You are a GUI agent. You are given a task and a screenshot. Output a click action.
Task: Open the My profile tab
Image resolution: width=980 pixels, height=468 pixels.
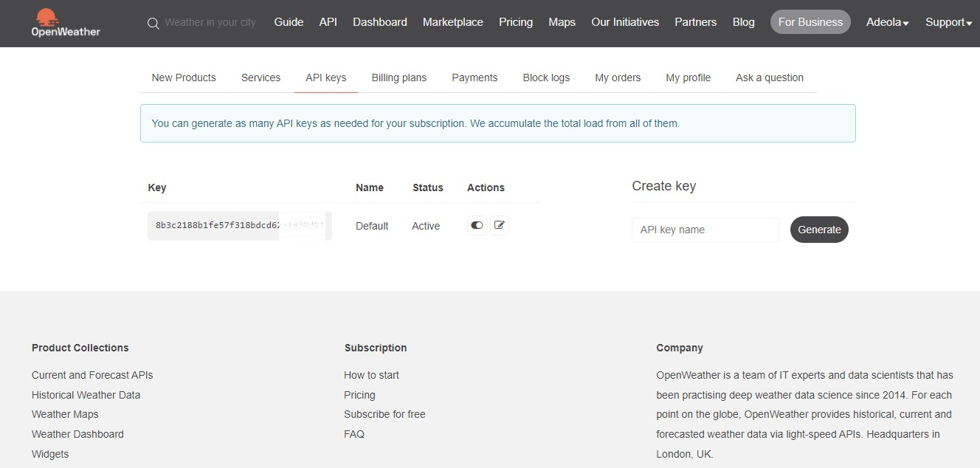point(689,78)
